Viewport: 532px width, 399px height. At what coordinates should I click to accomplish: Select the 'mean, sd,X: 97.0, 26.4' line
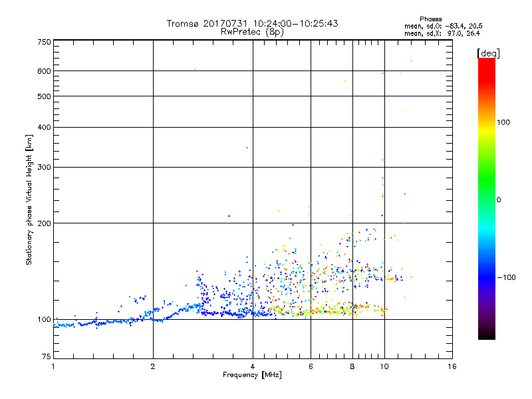pos(442,33)
